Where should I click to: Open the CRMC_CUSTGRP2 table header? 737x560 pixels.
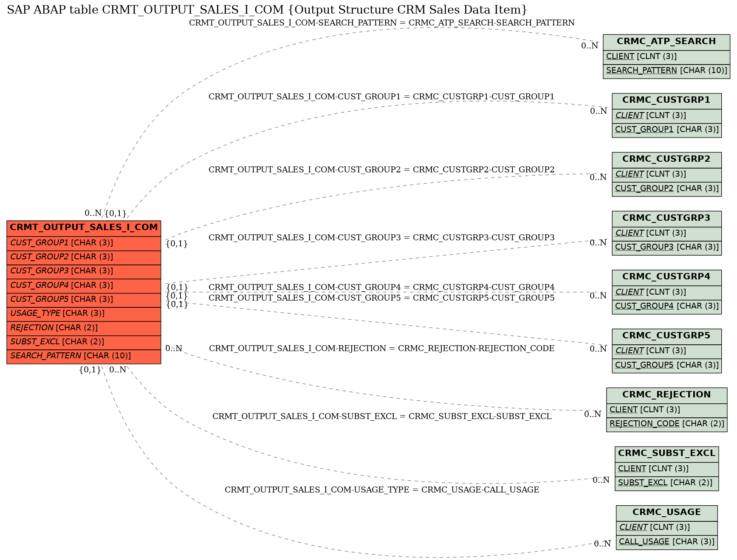666,160
